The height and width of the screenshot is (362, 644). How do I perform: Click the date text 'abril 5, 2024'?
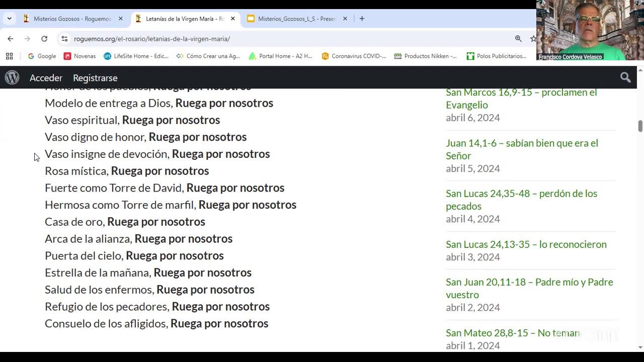tap(473, 168)
